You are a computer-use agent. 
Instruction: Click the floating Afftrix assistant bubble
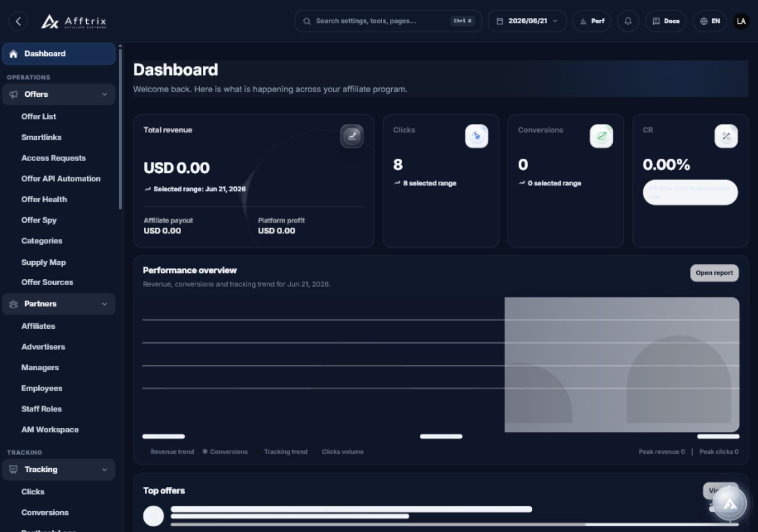pyautogui.click(x=730, y=504)
